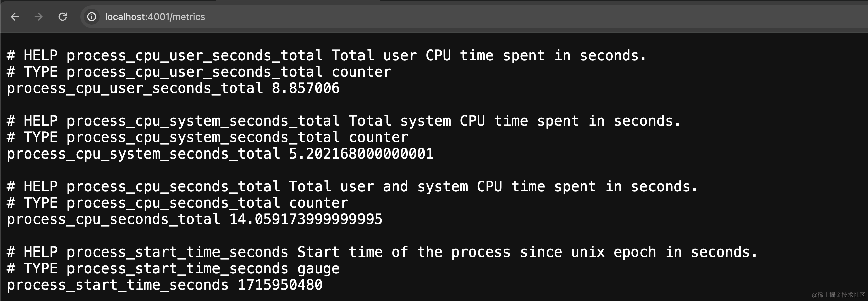Focus the localhost:4001/metrics address bar
Image resolution: width=868 pixels, height=301 pixels.
tap(155, 17)
